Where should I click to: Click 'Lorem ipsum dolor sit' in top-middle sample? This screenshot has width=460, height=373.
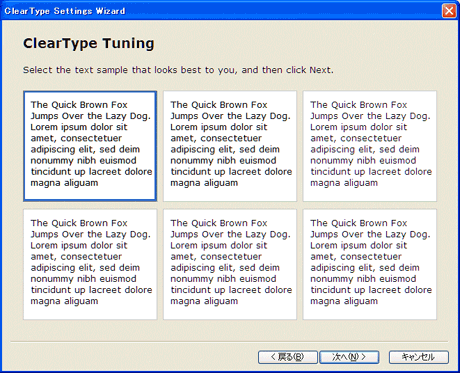[219, 127]
